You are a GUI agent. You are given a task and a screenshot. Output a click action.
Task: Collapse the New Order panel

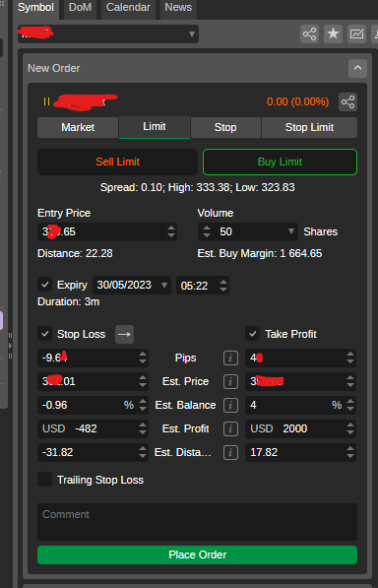point(357,68)
